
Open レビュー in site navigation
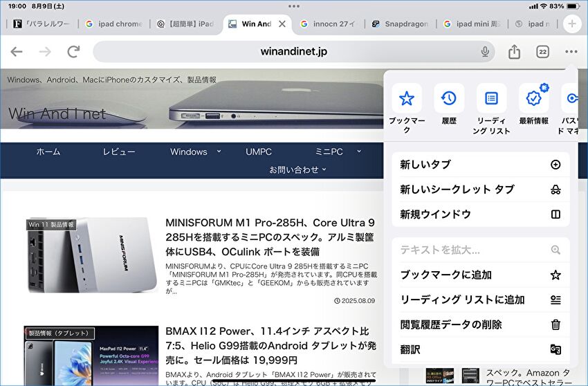119,152
